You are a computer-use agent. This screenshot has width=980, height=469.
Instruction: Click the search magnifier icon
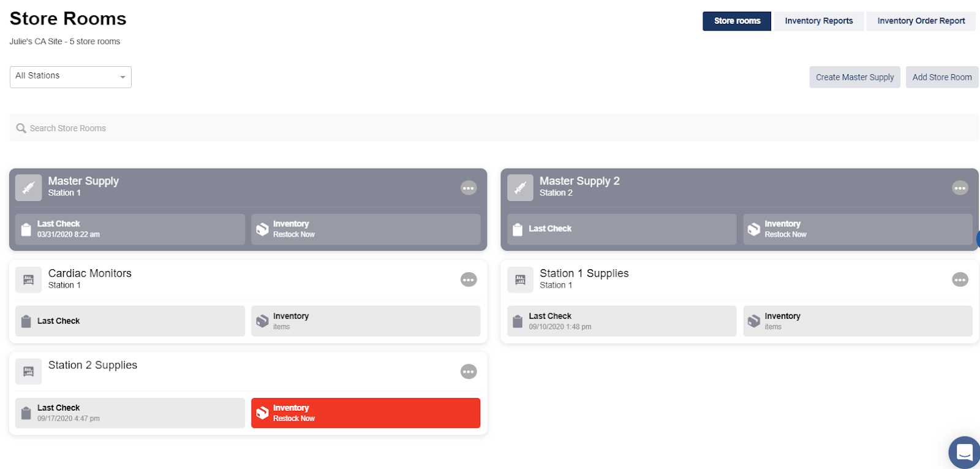(21, 128)
